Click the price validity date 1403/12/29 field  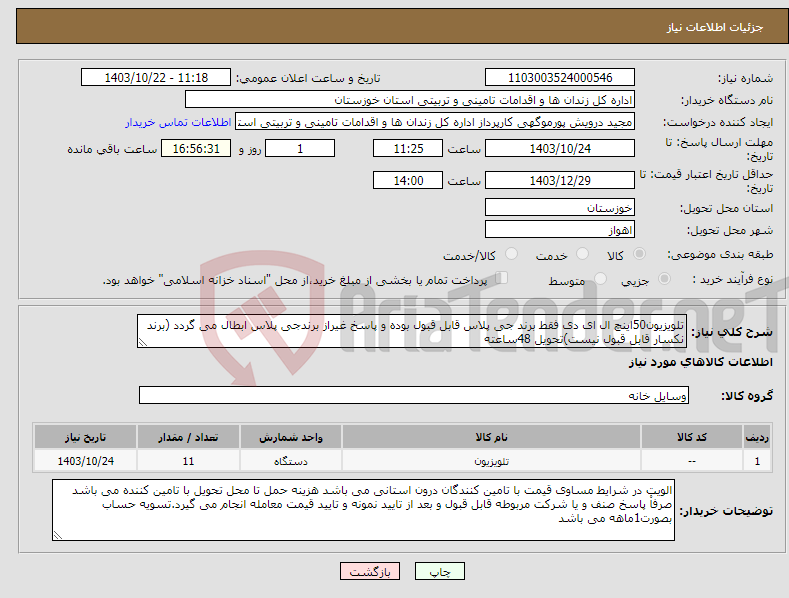560,180
